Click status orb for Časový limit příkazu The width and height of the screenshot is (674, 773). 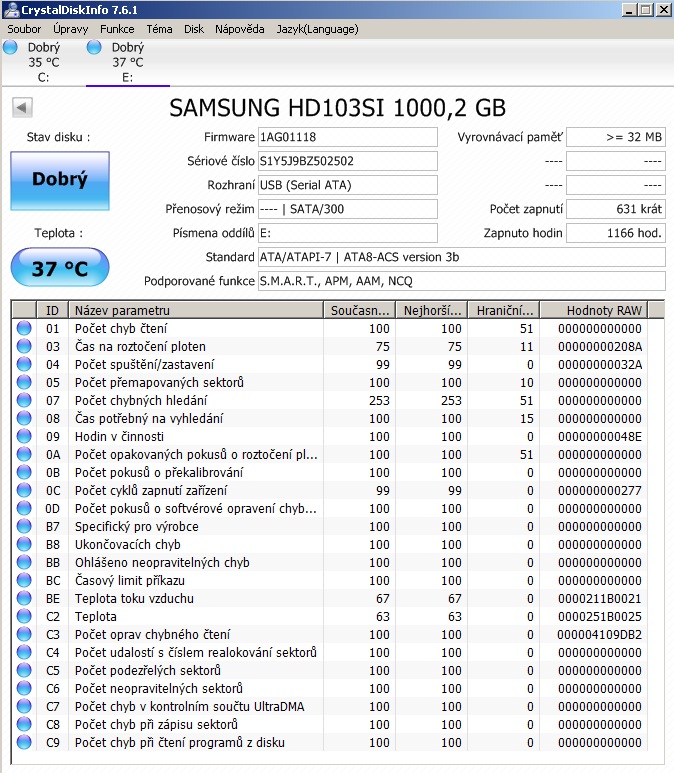coord(24,580)
